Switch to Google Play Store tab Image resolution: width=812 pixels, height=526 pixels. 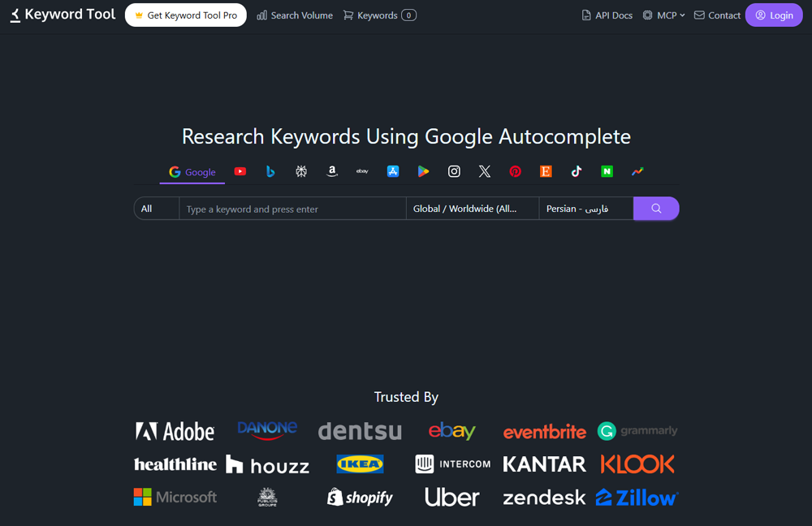423,171
